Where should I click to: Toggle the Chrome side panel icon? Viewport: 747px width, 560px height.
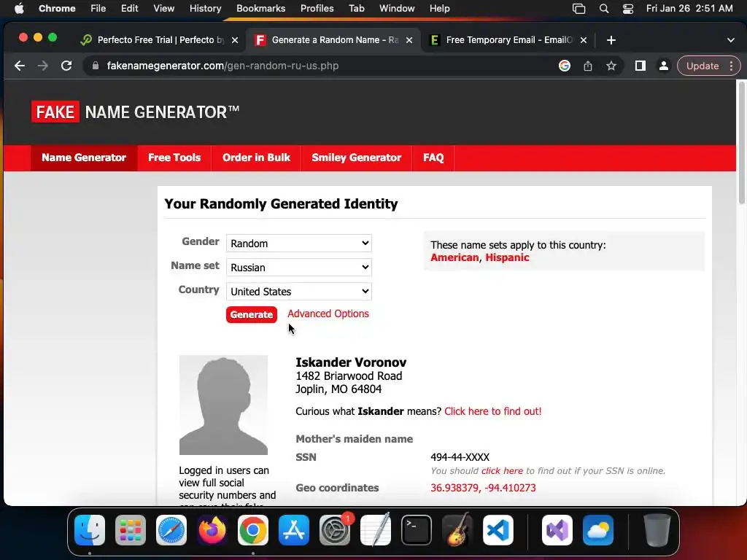coord(640,66)
